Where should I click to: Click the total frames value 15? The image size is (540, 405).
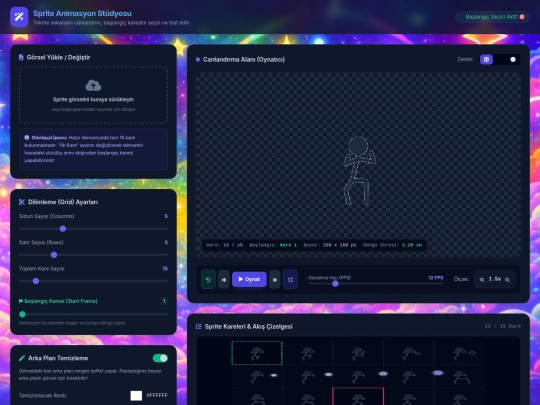165,269
